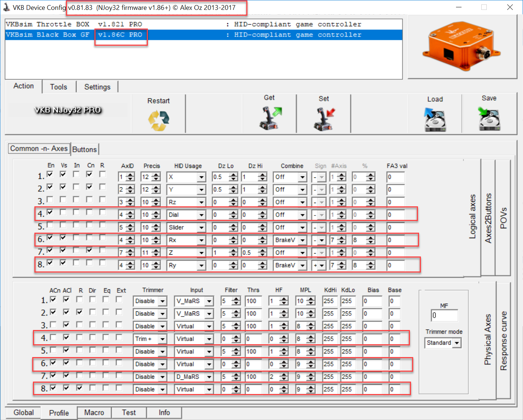
Task: Open HID Usage dropdown for logical axis 1
Action: (201, 177)
